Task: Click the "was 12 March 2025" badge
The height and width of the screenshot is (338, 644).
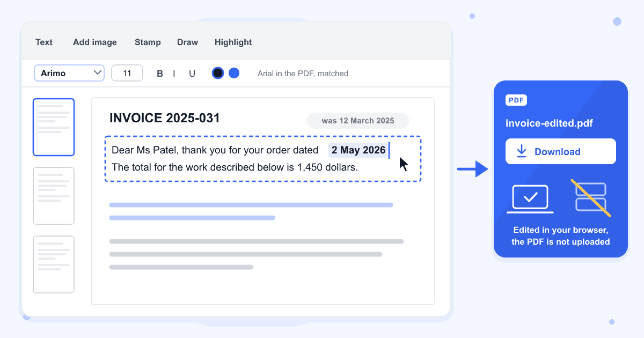Action: [x=358, y=121]
